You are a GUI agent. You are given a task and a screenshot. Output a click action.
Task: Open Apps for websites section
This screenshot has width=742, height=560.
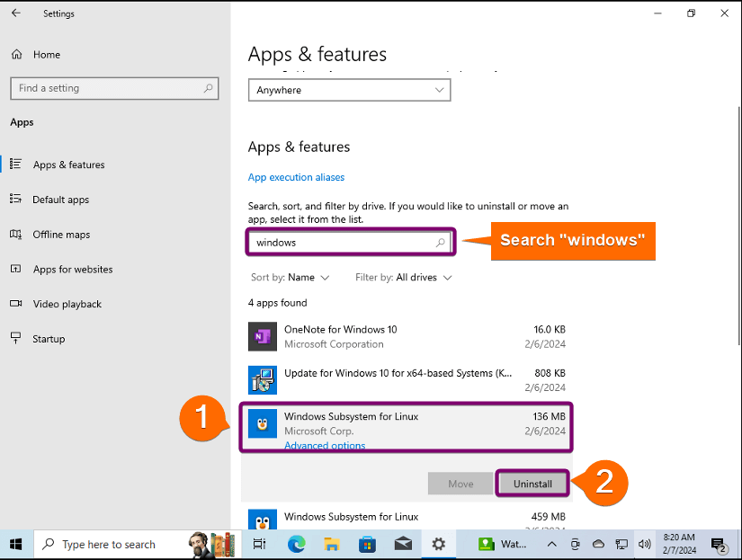(x=73, y=269)
